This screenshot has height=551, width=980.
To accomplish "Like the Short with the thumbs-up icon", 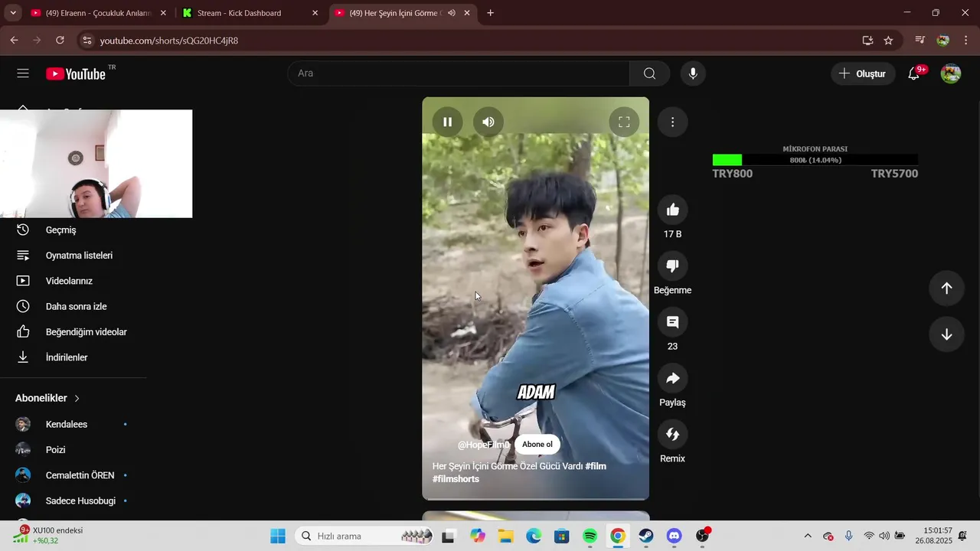I will click(672, 210).
